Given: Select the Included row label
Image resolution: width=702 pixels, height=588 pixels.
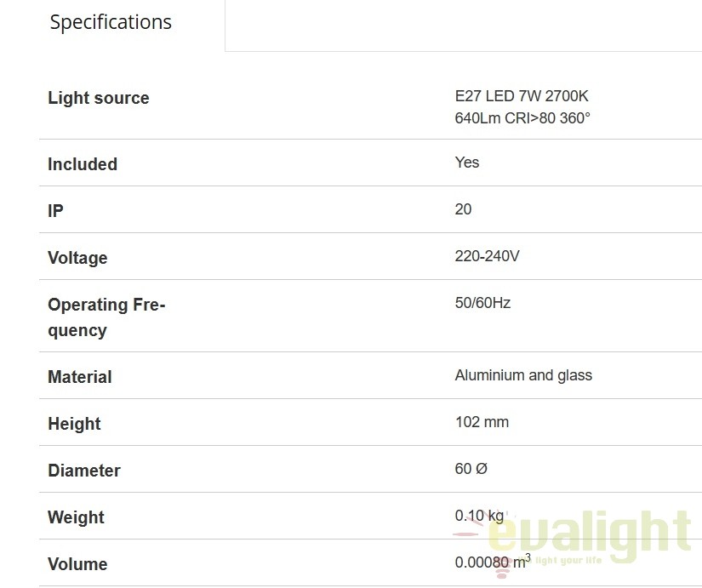Looking at the screenshot, I should click(x=83, y=164).
